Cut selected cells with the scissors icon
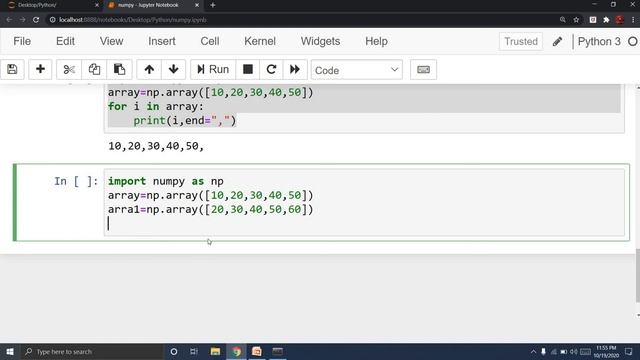Viewport: 640px width, 360px height. (69, 69)
